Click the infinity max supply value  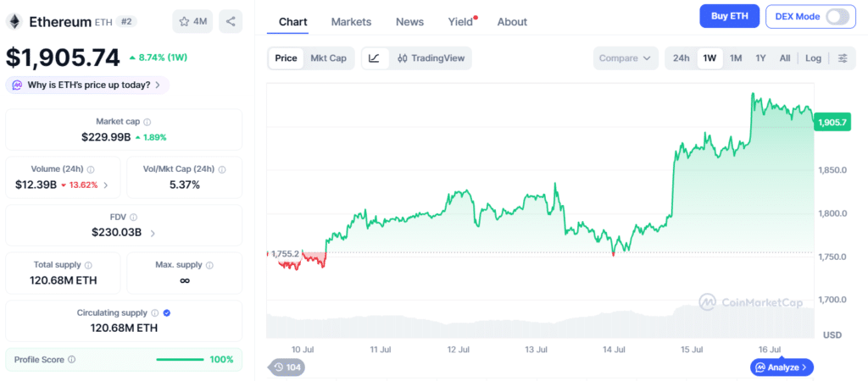pos(185,280)
